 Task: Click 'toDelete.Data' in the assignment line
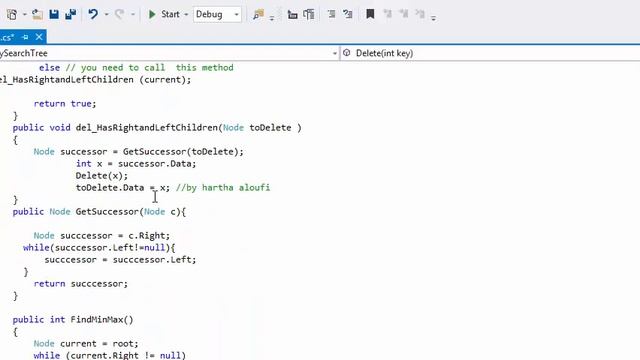pos(110,188)
